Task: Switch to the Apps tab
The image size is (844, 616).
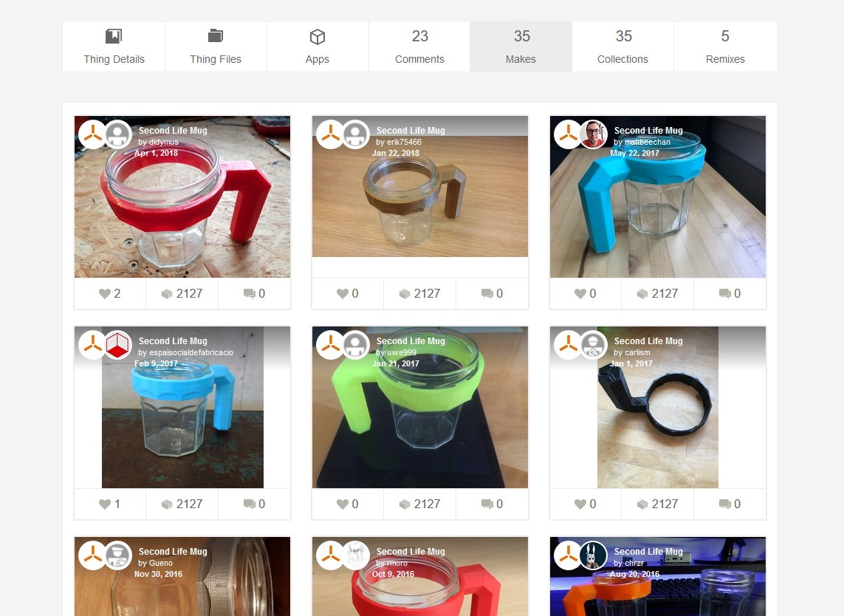Action: coord(318,47)
